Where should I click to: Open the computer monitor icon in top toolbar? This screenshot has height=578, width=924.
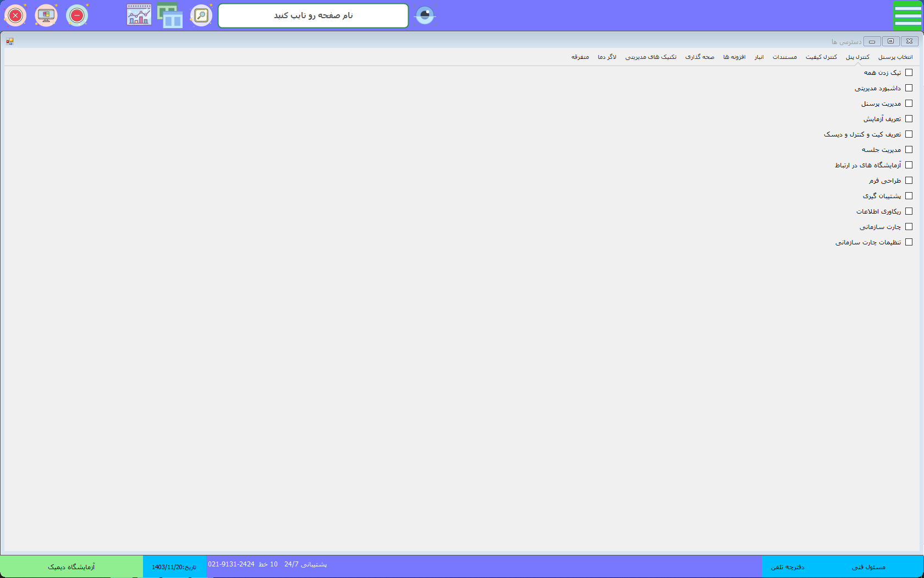tap(46, 15)
